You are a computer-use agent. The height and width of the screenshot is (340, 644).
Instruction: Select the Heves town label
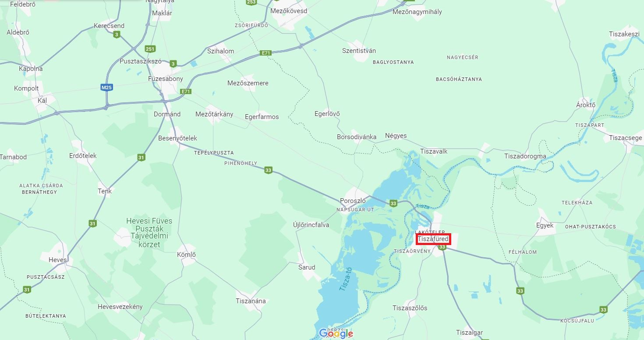tap(58, 260)
